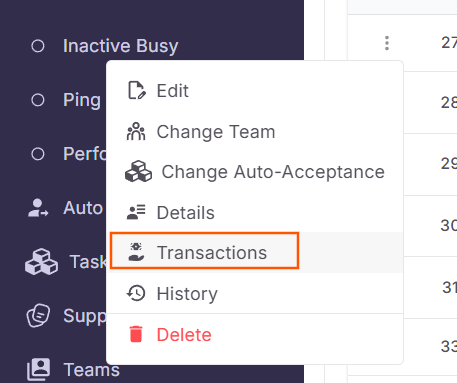The width and height of the screenshot is (457, 383).
Task: Select the Ping radio circle in sidebar
Action: click(x=38, y=100)
